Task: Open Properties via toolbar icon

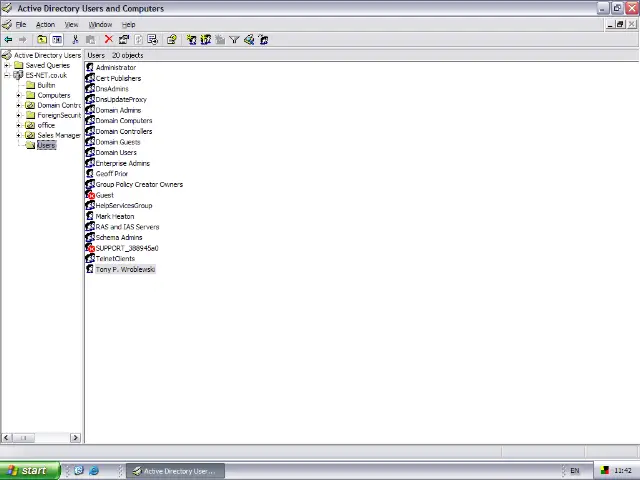Action: 124,40
